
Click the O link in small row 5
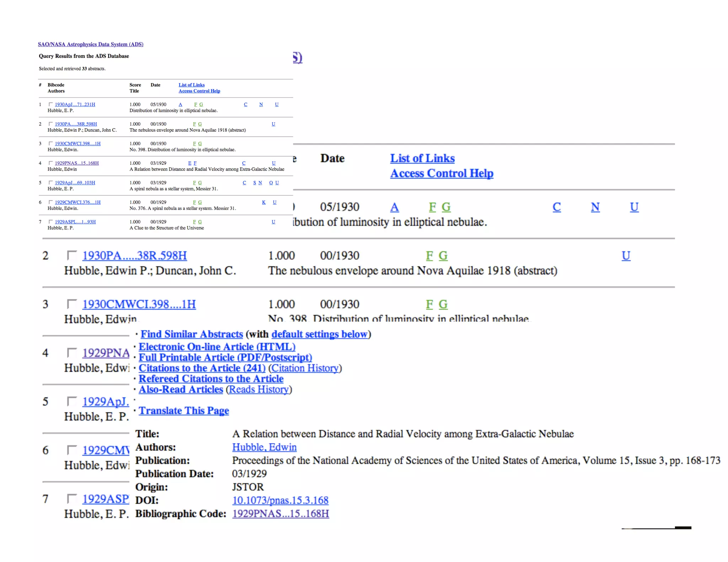pos(271,183)
